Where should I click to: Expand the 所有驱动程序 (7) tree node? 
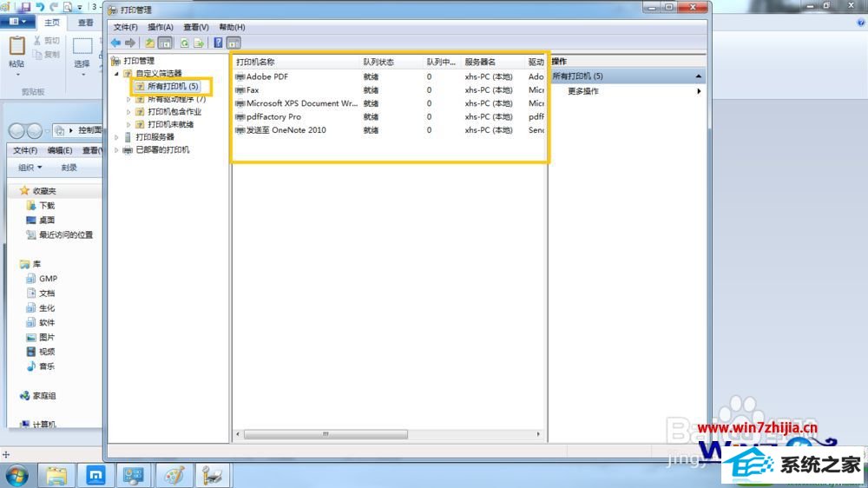point(128,99)
